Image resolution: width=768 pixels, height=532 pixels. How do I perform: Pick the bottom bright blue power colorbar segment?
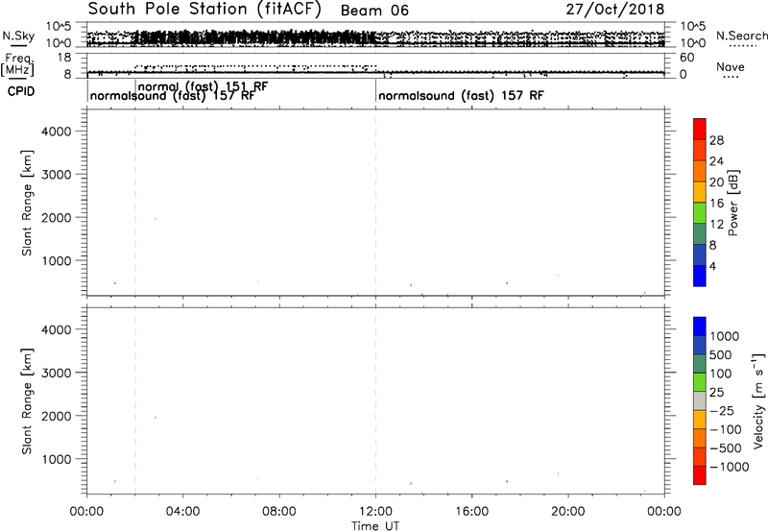700,276
